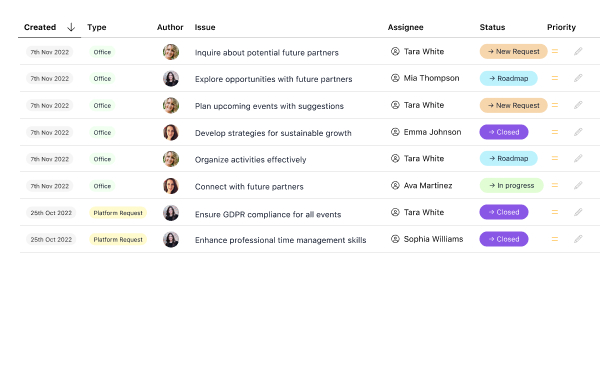Open issue Explore opportunities with future partners
600x378 pixels.
pos(274,79)
